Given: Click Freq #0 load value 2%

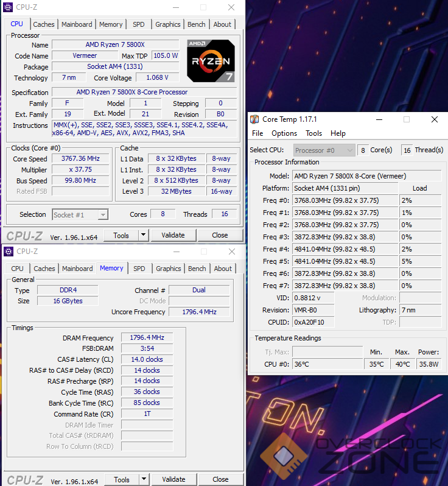Looking at the screenshot, I should pyautogui.click(x=420, y=200).
